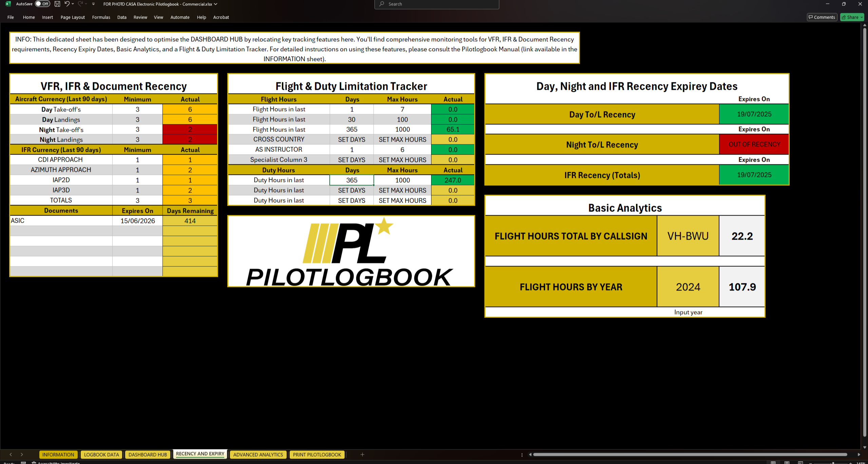Select the 65.1 flight hours actual cell
Screen dimensions: 868x464
tap(453, 129)
